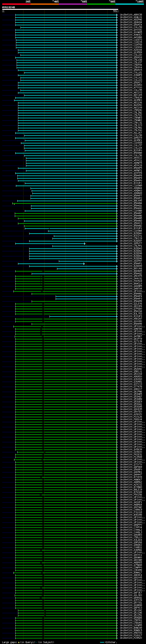Select the UniRef100_Q5J296 label
This screenshot has width=146, height=644.
coord(131,613)
